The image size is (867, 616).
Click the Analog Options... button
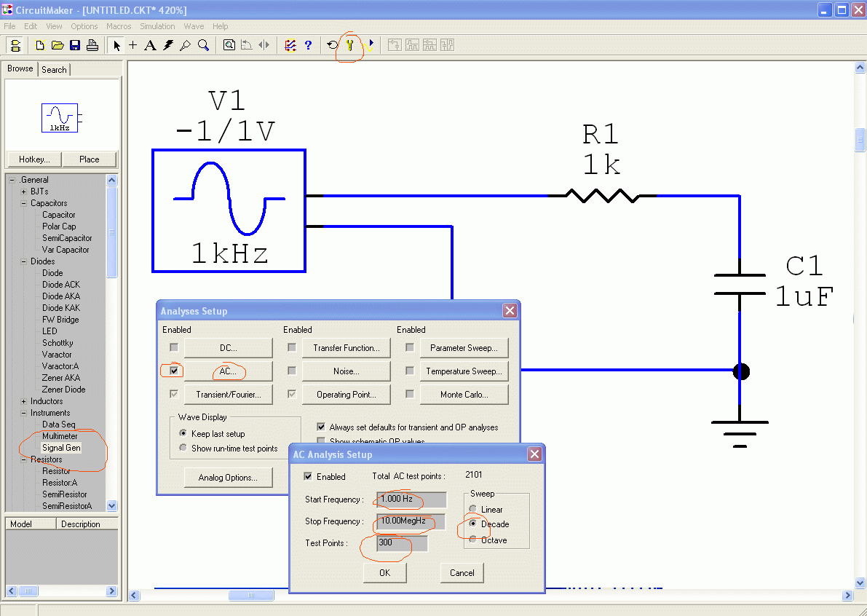[x=228, y=478]
